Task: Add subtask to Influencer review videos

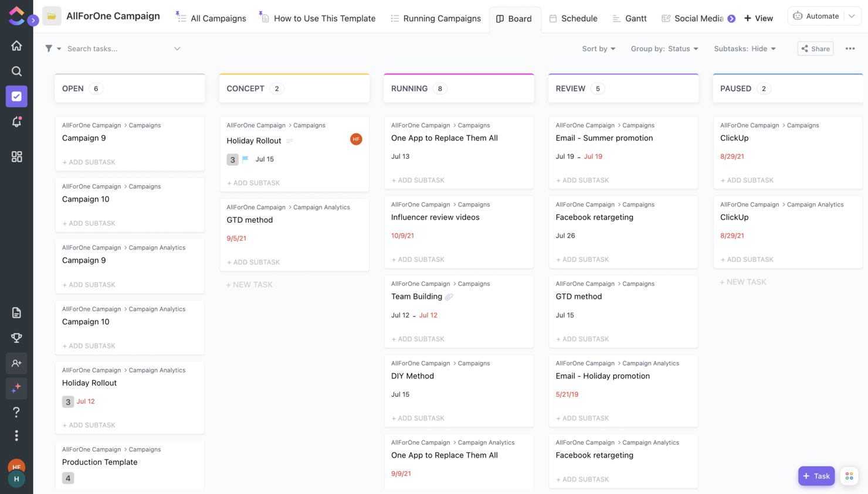Action: coord(418,259)
